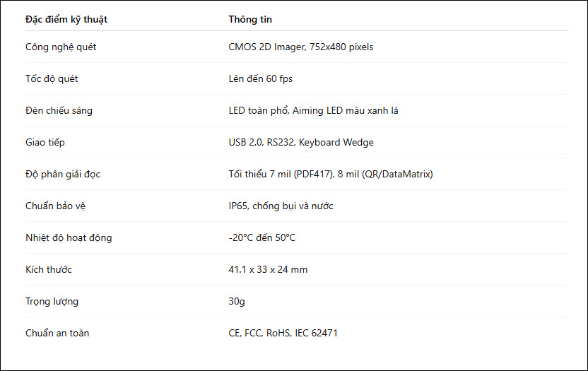Select the 'Độ phân giải đọc' label
This screenshot has height=371, width=588.
63,175
